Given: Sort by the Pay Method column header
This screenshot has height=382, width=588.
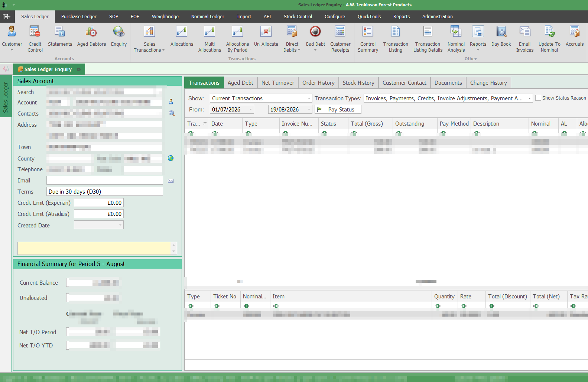Looking at the screenshot, I should coord(454,124).
